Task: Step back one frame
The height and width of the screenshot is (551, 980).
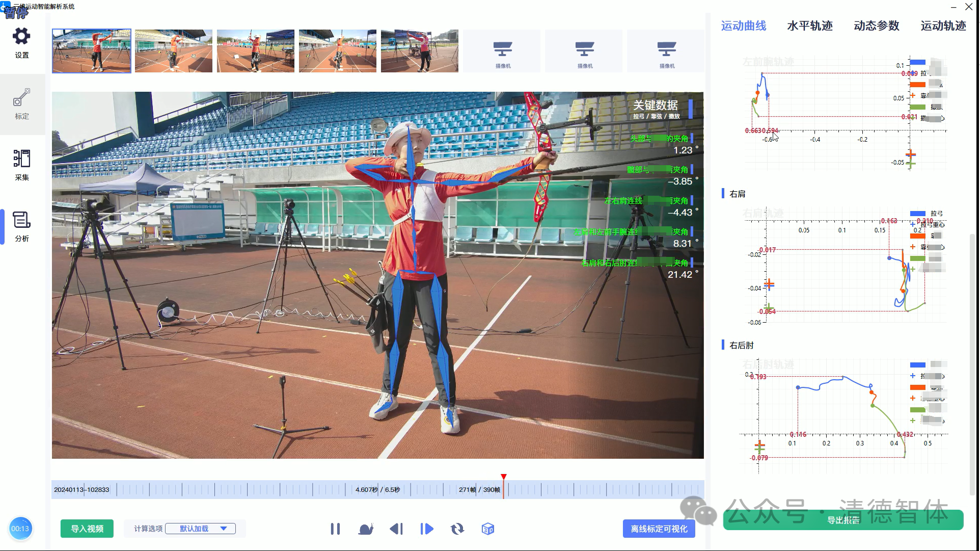Action: click(396, 529)
